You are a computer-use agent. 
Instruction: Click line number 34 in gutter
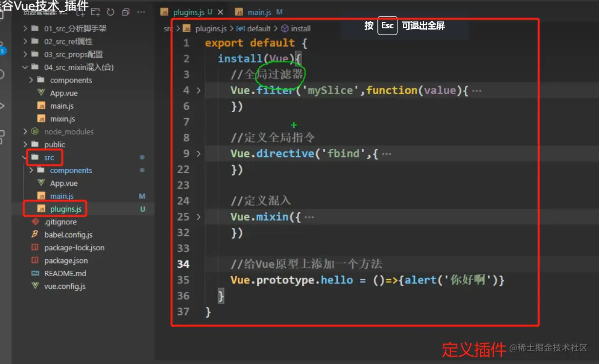(x=183, y=264)
